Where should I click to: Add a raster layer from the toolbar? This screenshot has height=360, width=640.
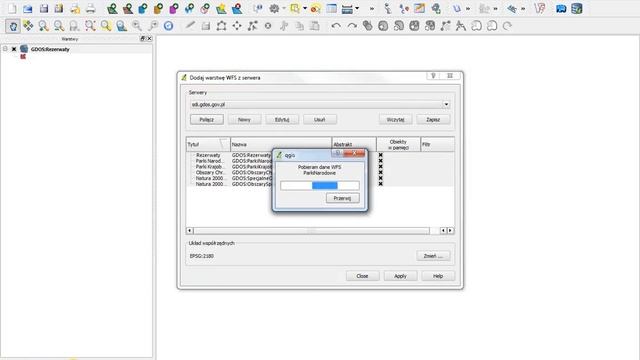click(128, 9)
